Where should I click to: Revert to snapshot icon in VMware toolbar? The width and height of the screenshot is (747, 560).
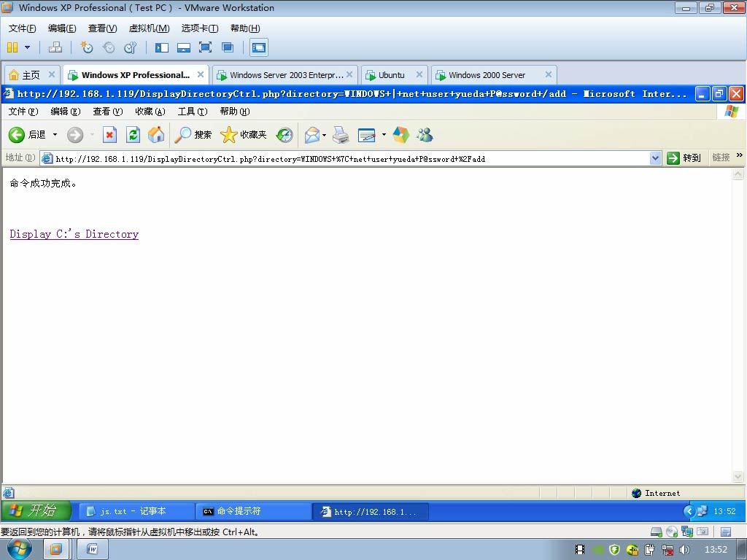[109, 47]
